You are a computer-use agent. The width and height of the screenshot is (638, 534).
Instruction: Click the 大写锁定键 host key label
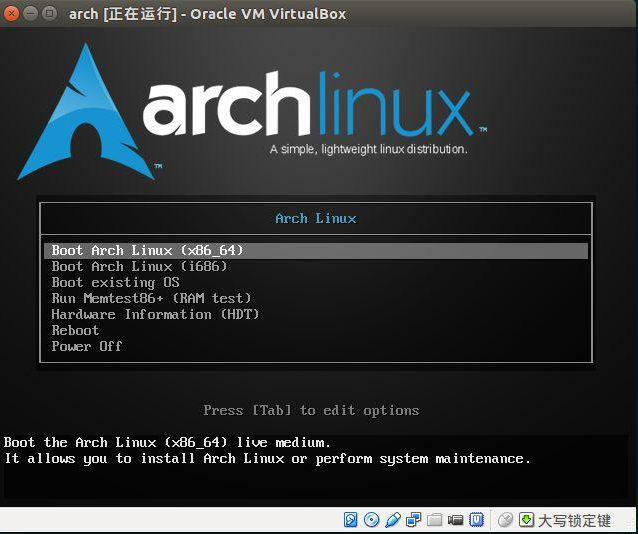point(574,521)
